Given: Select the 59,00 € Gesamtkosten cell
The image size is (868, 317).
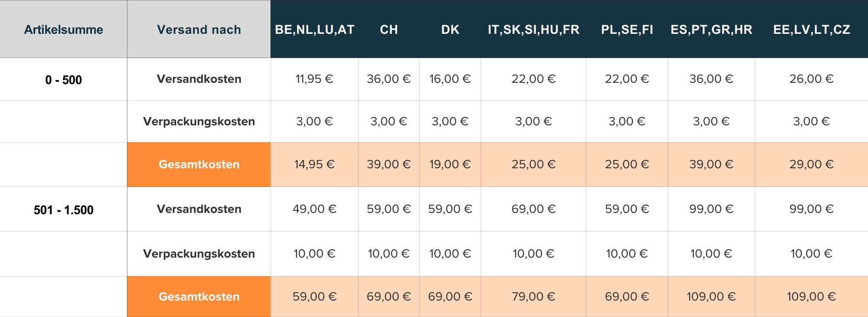Looking at the screenshot, I should click(x=315, y=297).
